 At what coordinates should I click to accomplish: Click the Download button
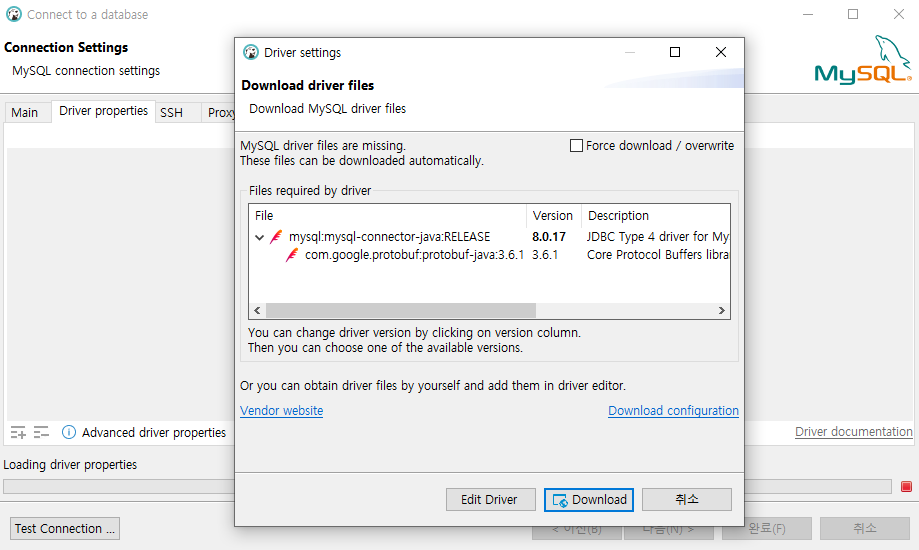pos(588,500)
